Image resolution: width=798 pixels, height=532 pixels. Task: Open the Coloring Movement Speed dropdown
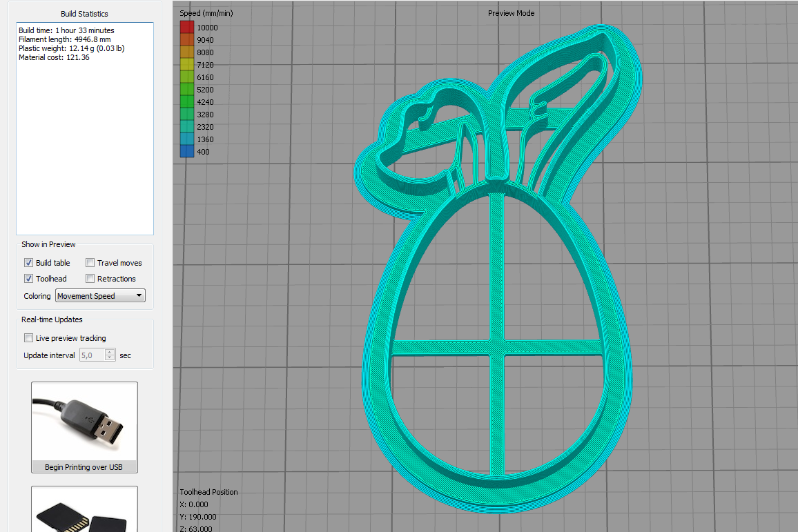pos(100,295)
